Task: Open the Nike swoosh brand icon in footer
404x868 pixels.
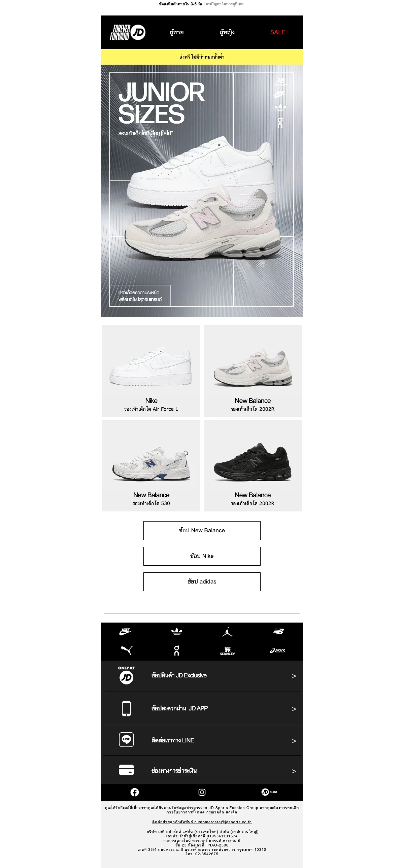Action: 126,631
